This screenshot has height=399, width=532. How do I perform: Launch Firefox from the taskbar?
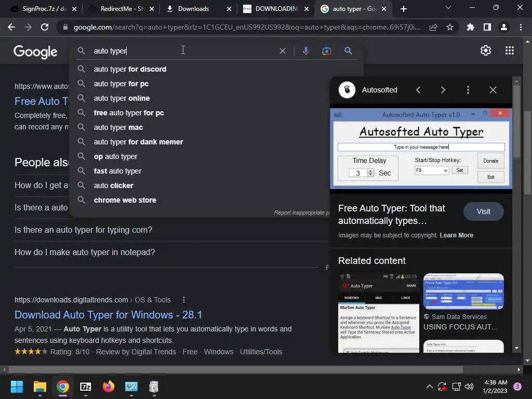coord(108,387)
